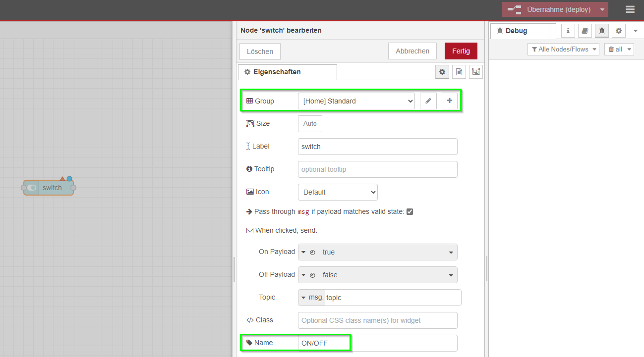Add a new group using the plus icon
Viewport: 644px width, 357px height.
pos(450,101)
